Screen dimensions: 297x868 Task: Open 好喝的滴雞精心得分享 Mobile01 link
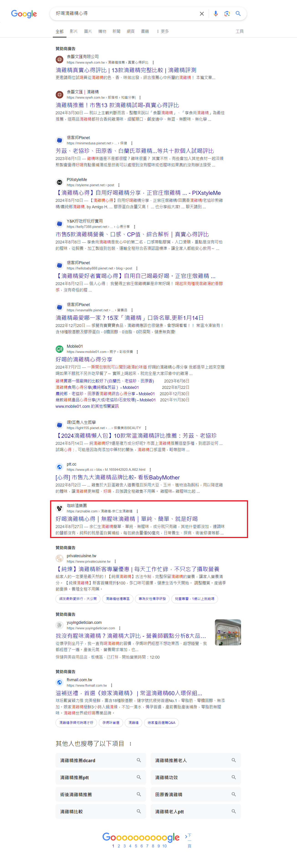[84, 360]
